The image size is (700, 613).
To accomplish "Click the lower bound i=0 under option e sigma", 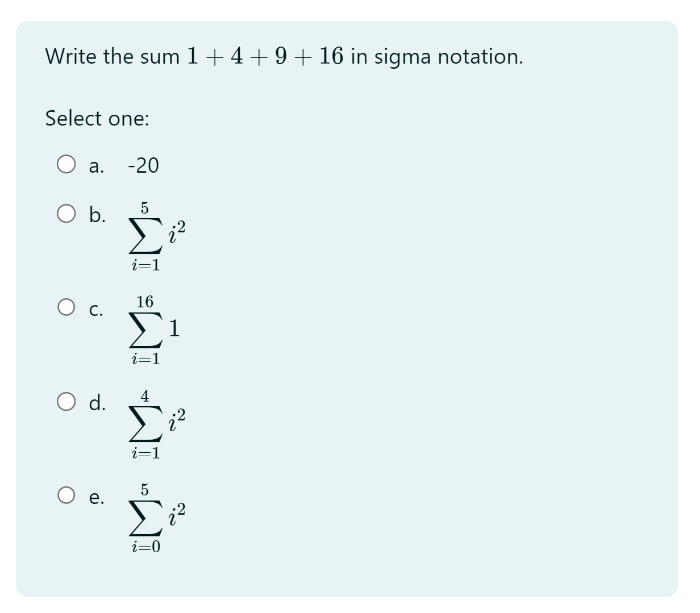I will tap(146, 546).
